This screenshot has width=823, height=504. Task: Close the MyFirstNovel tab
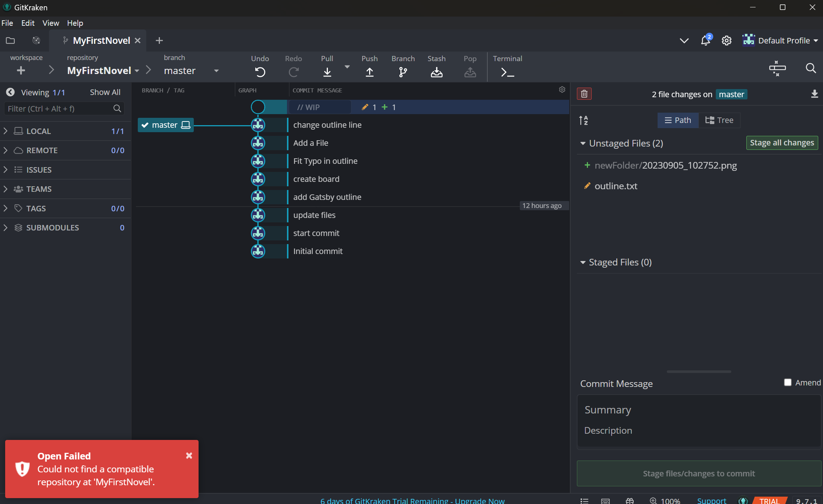click(x=137, y=40)
